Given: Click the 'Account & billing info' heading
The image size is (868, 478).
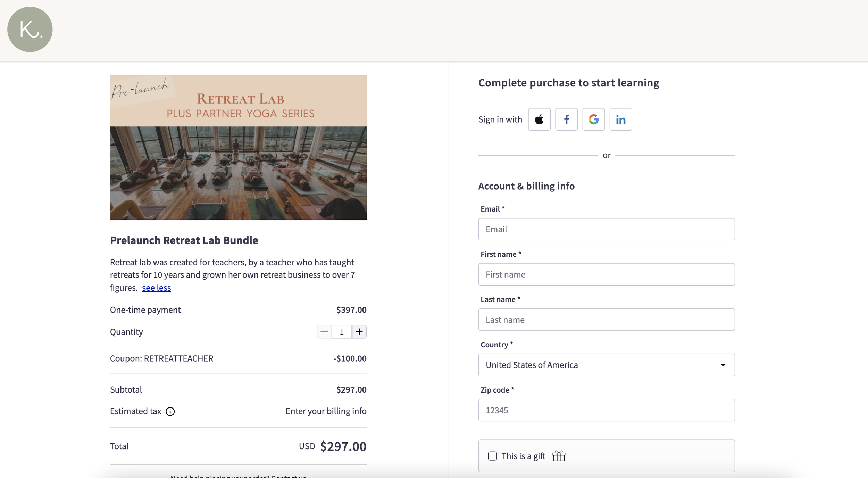Looking at the screenshot, I should point(526,186).
